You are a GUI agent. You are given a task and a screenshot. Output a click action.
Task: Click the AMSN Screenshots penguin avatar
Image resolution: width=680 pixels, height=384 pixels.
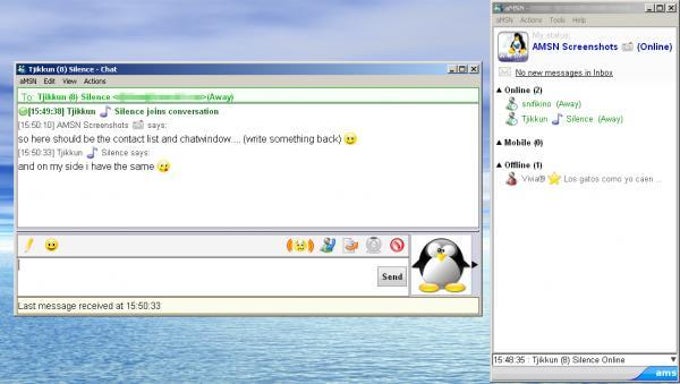coord(513,46)
